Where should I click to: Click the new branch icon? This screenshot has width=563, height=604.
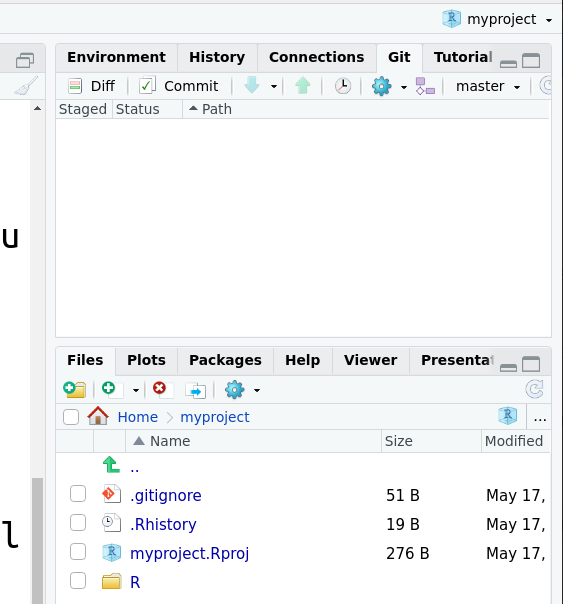[x=425, y=86]
